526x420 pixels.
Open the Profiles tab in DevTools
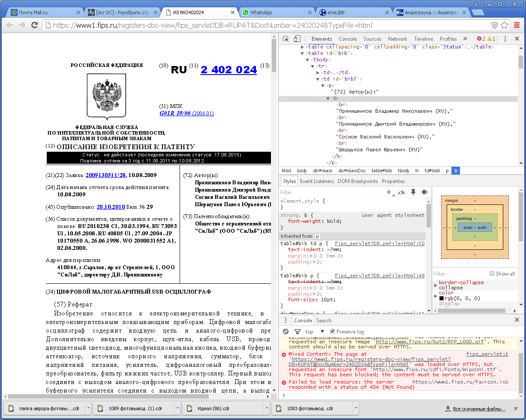pos(448,39)
